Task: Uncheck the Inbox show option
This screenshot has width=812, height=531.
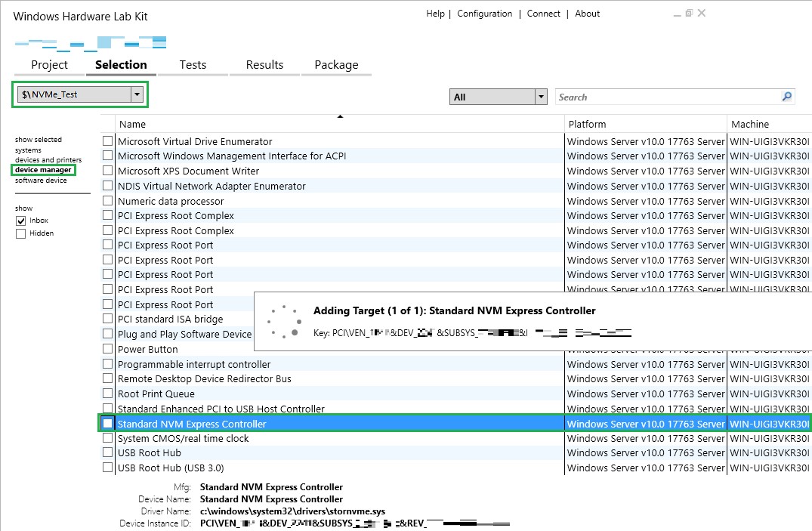Action: pyautogui.click(x=20, y=221)
